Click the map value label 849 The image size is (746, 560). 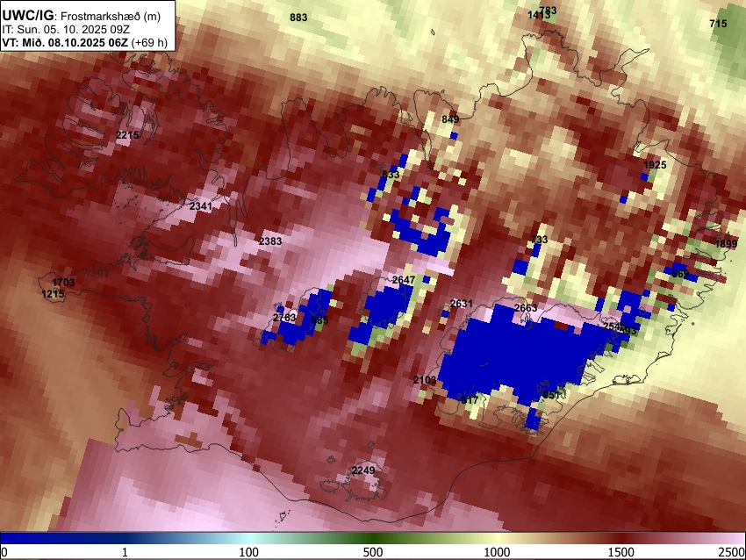tap(450, 119)
